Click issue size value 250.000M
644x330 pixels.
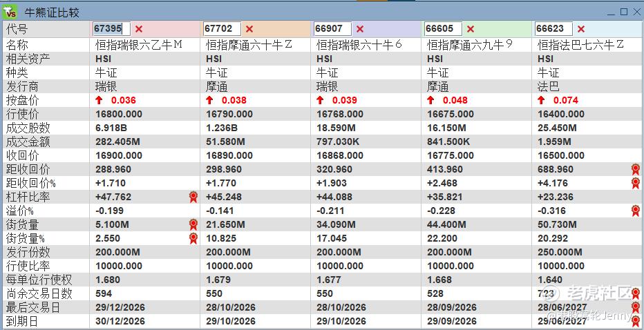(560, 252)
